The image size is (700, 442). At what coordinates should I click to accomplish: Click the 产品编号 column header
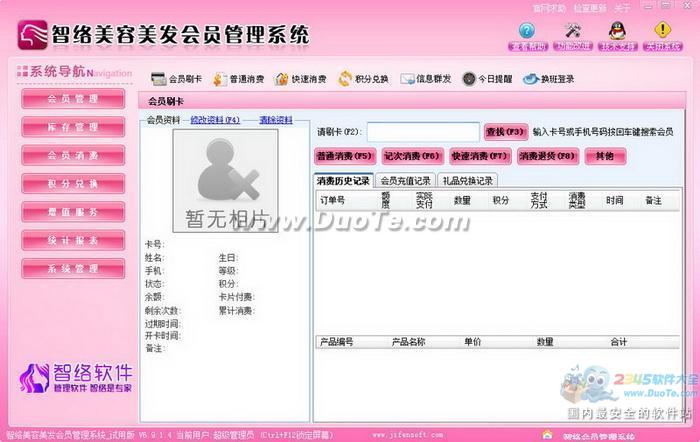click(x=337, y=342)
